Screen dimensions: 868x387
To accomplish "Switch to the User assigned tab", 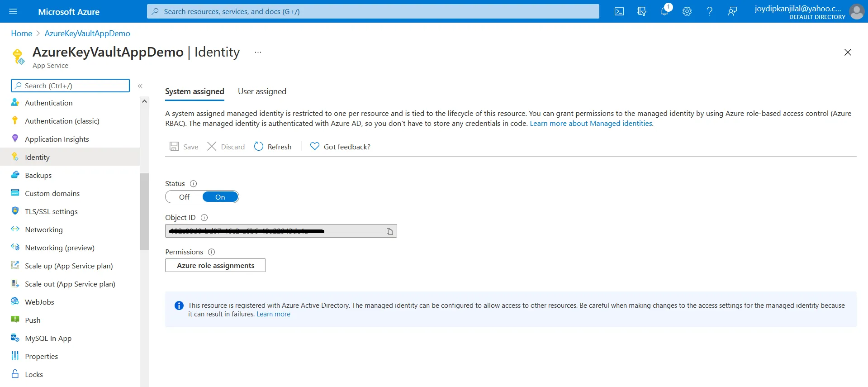I will 262,91.
